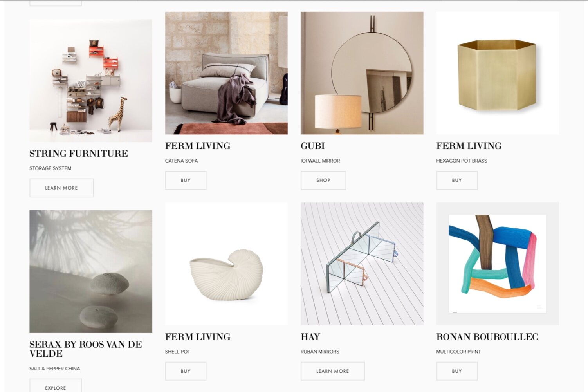Click Shop button under Gubi mirror

323,180
